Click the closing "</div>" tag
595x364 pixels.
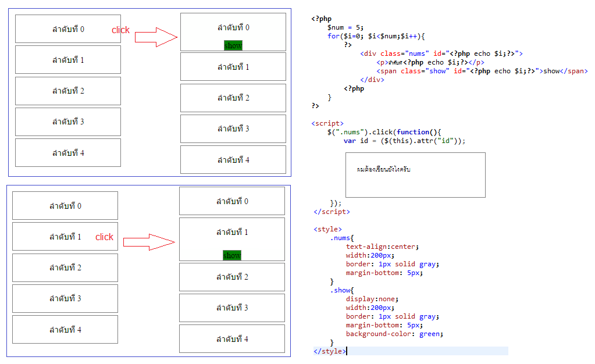(372, 80)
